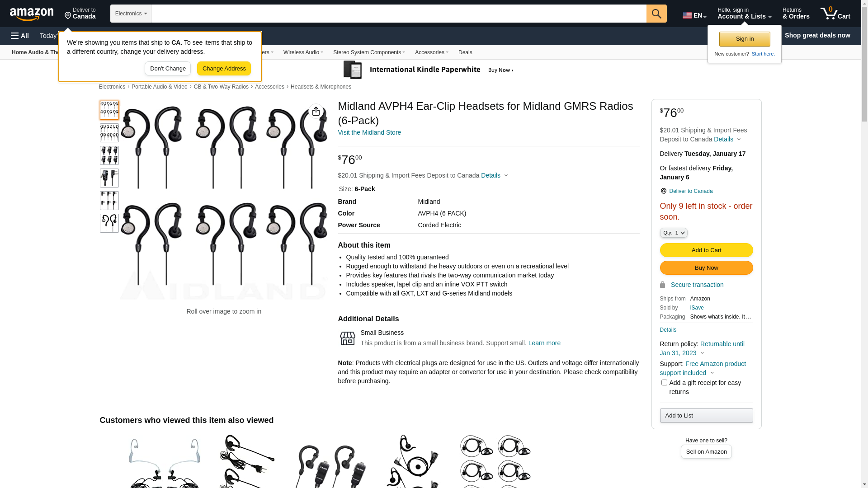868x488 pixels.
Task: Click the search magnifier button
Action: coord(656,14)
